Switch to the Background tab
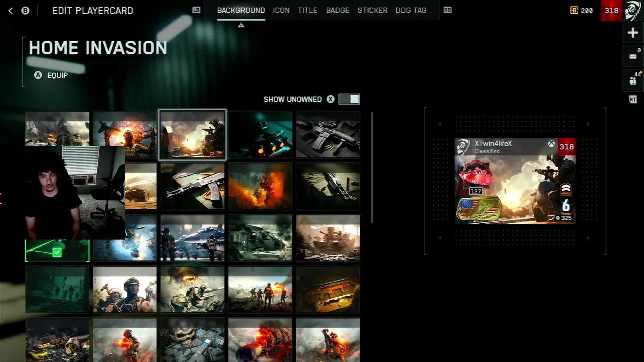The image size is (644, 362). pos(241,10)
